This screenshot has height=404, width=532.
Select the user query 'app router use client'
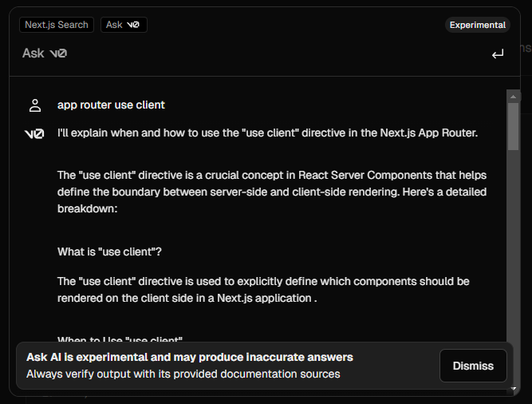[111, 105]
